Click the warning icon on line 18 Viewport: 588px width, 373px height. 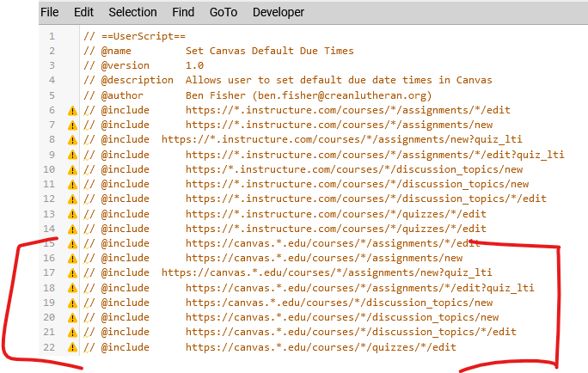[72, 288]
